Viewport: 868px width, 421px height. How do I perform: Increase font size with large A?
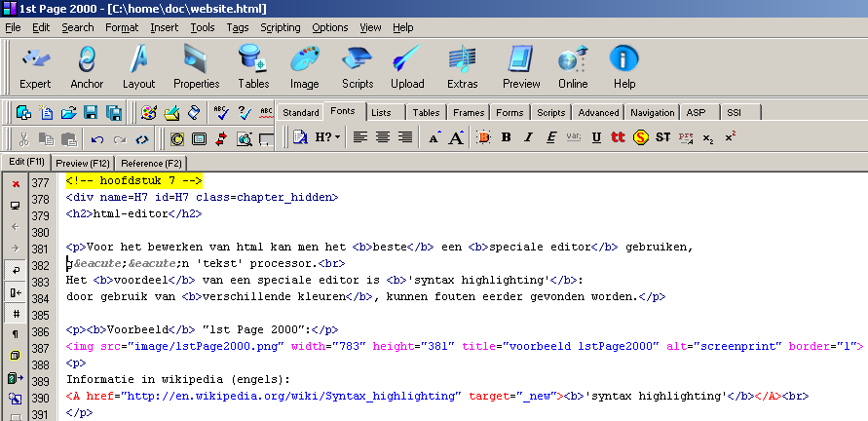point(457,137)
